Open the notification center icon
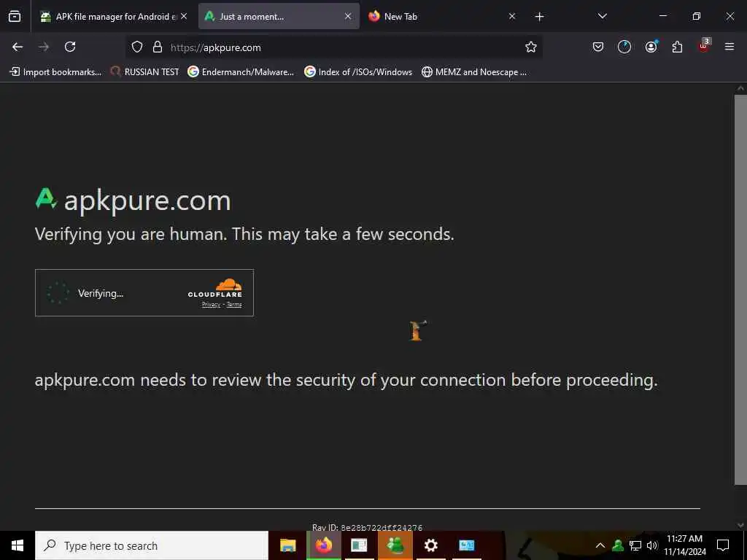 tap(723, 545)
